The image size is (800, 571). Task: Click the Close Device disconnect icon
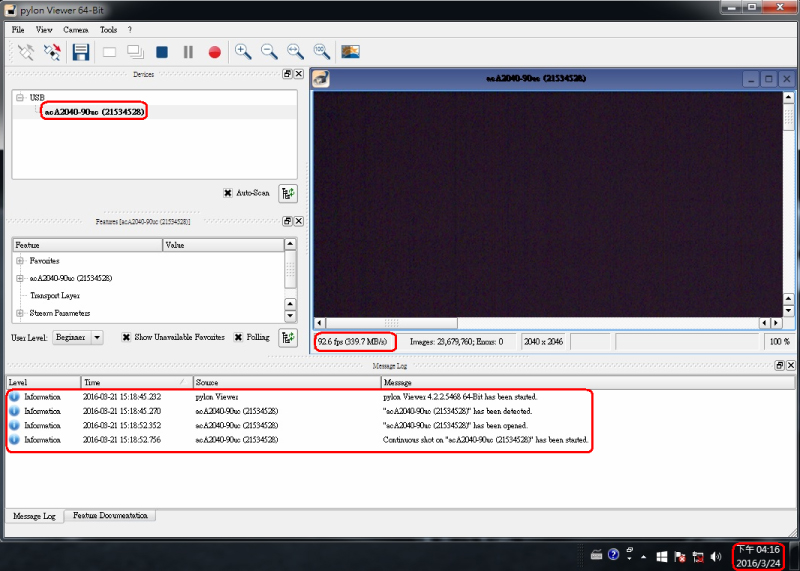point(53,52)
